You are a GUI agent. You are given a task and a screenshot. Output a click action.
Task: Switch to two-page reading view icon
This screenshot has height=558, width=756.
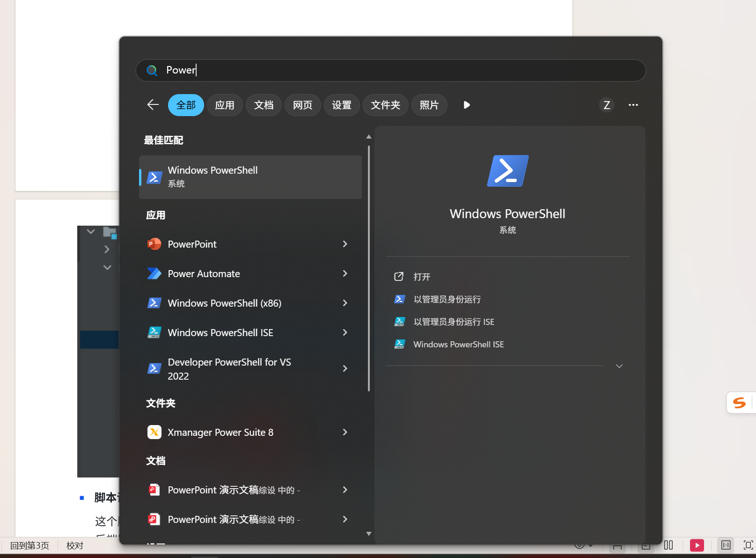pos(668,545)
